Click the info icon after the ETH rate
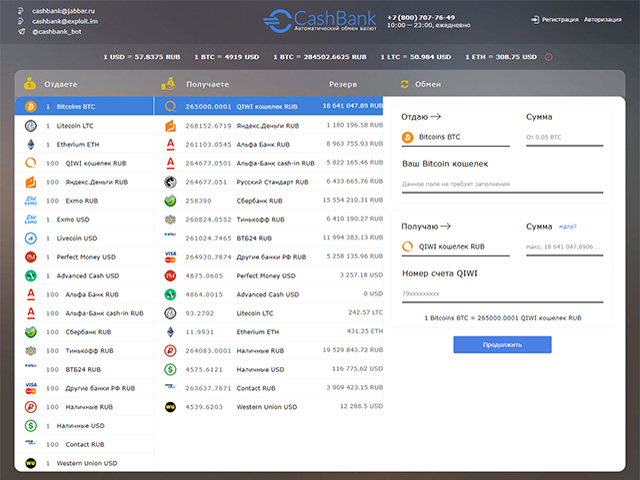The width and height of the screenshot is (640, 480). pos(549,57)
